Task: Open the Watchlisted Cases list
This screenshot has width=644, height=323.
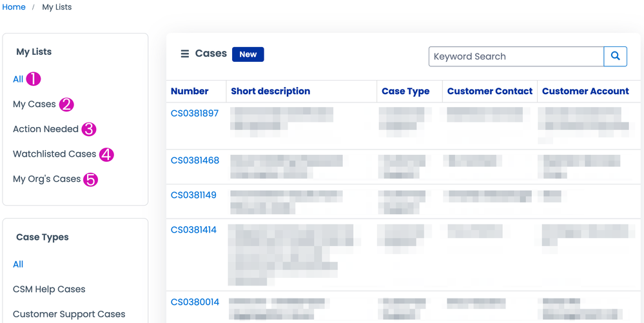Action: click(54, 154)
